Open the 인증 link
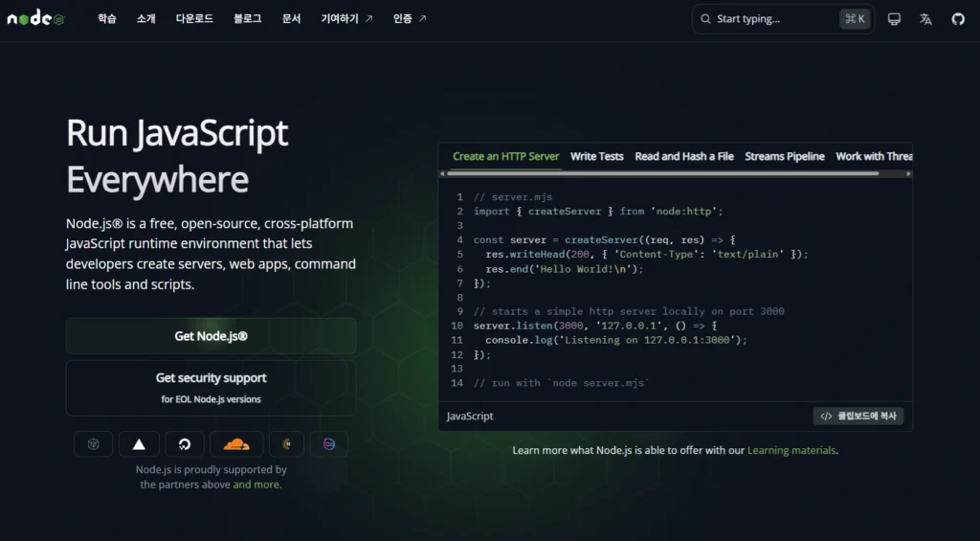 coord(403,19)
